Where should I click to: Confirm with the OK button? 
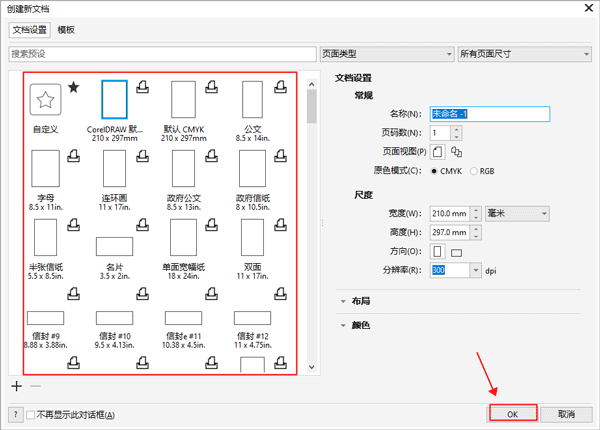click(x=513, y=414)
